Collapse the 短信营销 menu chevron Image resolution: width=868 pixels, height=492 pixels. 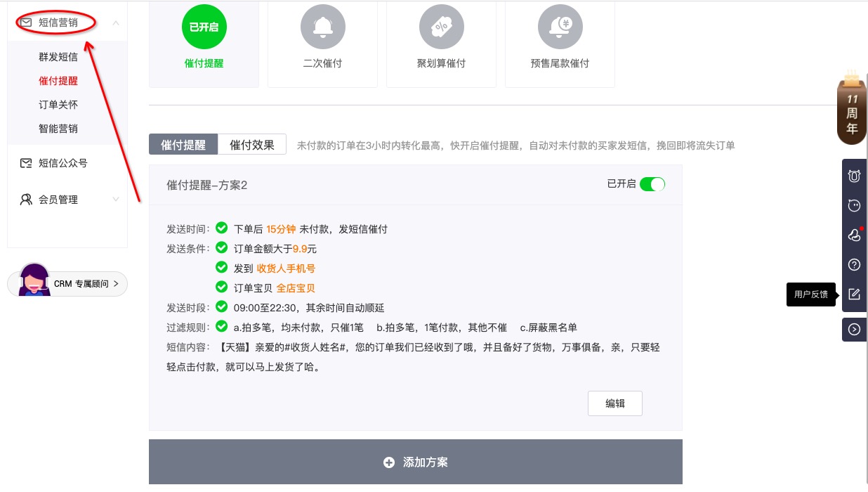[116, 23]
